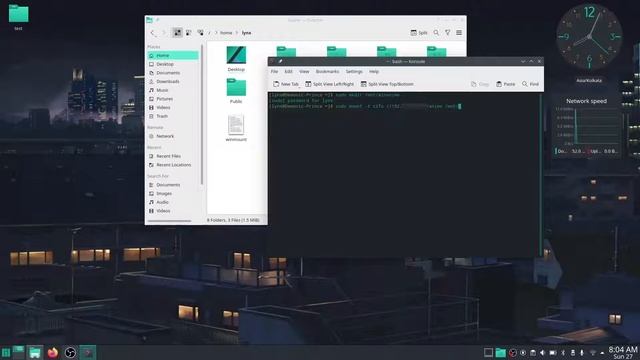This screenshot has width=640, height=360.
Task: Select the text file below Public folder
Action: click(x=236, y=128)
